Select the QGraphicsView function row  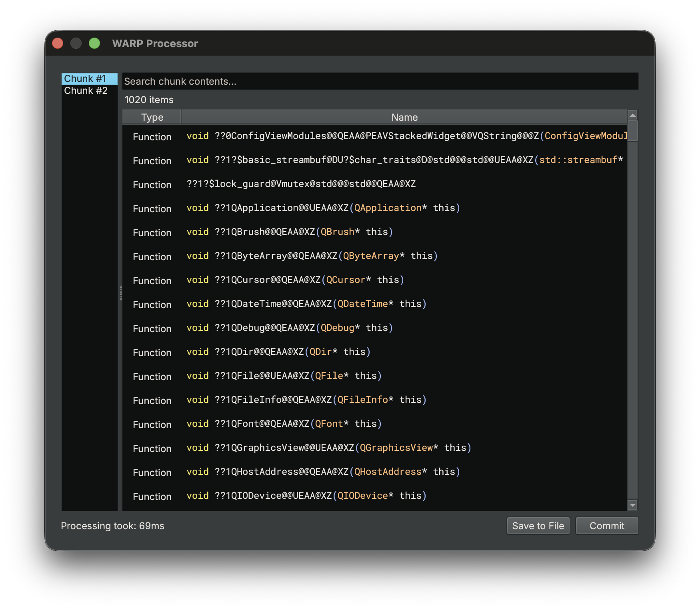click(x=328, y=448)
